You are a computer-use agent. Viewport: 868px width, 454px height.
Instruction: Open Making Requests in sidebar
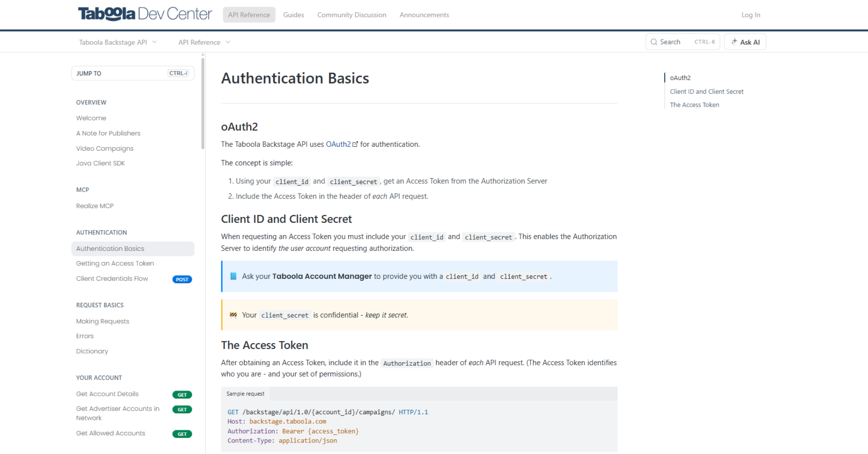[102, 321]
